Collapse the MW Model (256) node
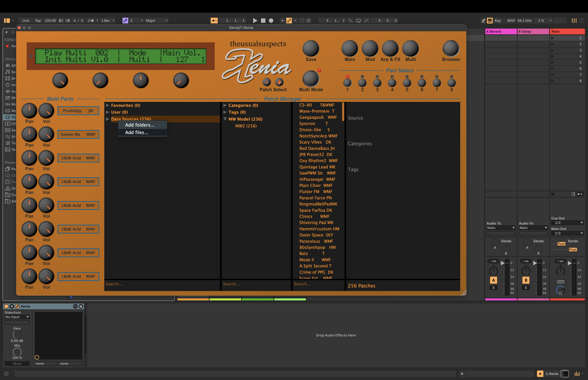 coord(225,119)
